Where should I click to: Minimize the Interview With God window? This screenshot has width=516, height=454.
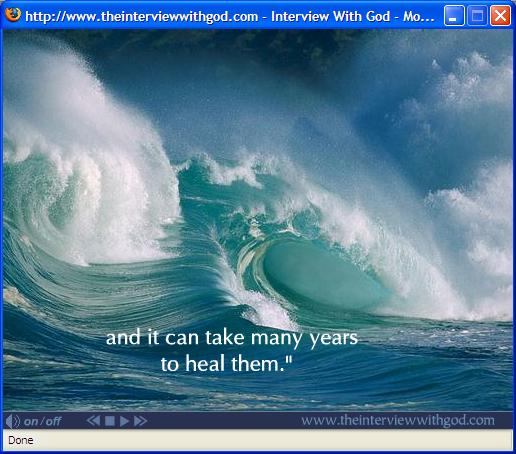pyautogui.click(x=454, y=16)
